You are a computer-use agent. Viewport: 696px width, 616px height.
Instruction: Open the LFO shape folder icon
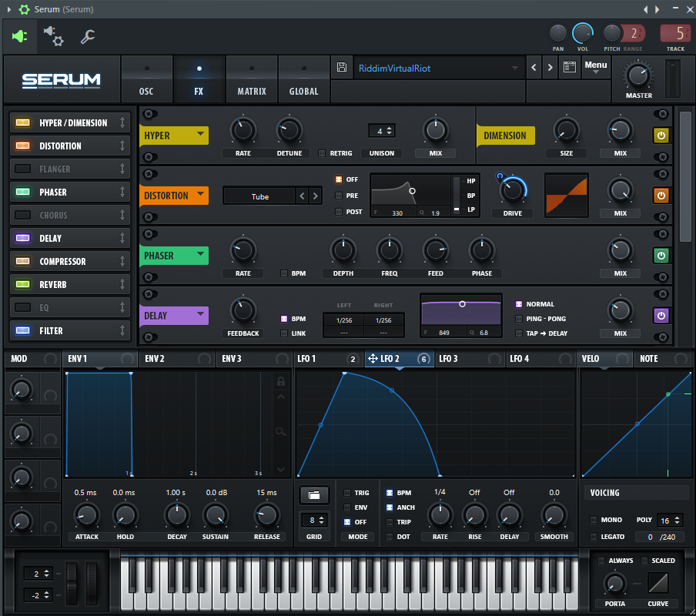tap(314, 495)
